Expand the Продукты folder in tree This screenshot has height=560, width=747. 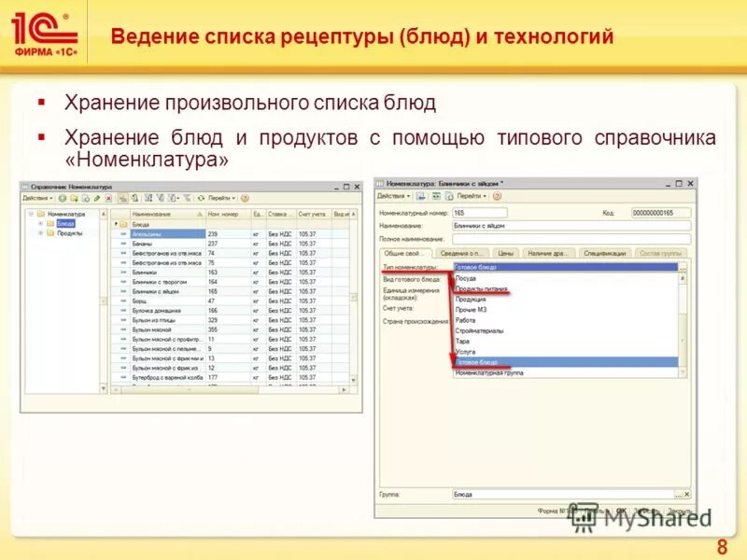click(x=40, y=232)
